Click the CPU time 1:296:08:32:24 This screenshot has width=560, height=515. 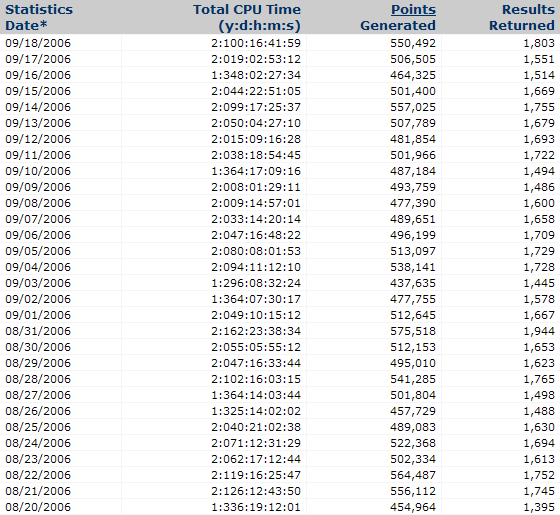[256, 283]
